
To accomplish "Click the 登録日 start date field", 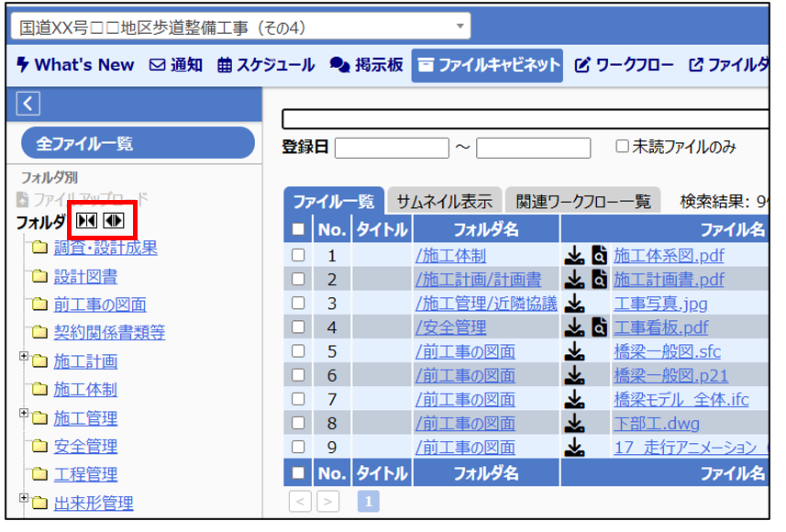I will 392,148.
